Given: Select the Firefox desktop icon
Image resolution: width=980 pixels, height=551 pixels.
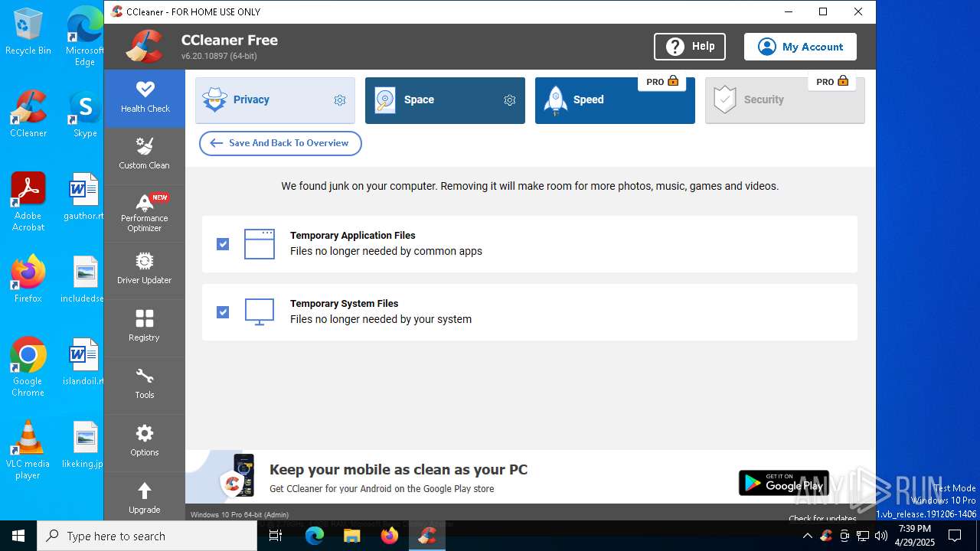Looking at the screenshot, I should coord(28,279).
